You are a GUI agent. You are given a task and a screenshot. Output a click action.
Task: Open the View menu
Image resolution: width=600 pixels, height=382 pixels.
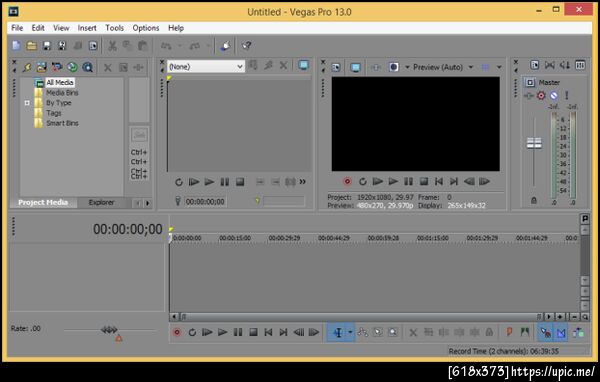coord(61,28)
